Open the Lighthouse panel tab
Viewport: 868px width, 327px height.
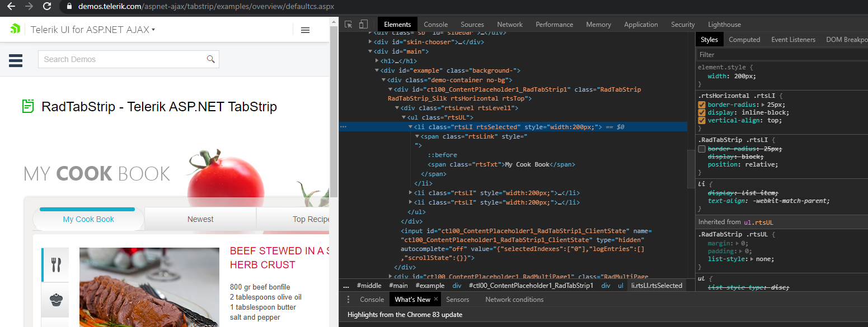pyautogui.click(x=724, y=25)
